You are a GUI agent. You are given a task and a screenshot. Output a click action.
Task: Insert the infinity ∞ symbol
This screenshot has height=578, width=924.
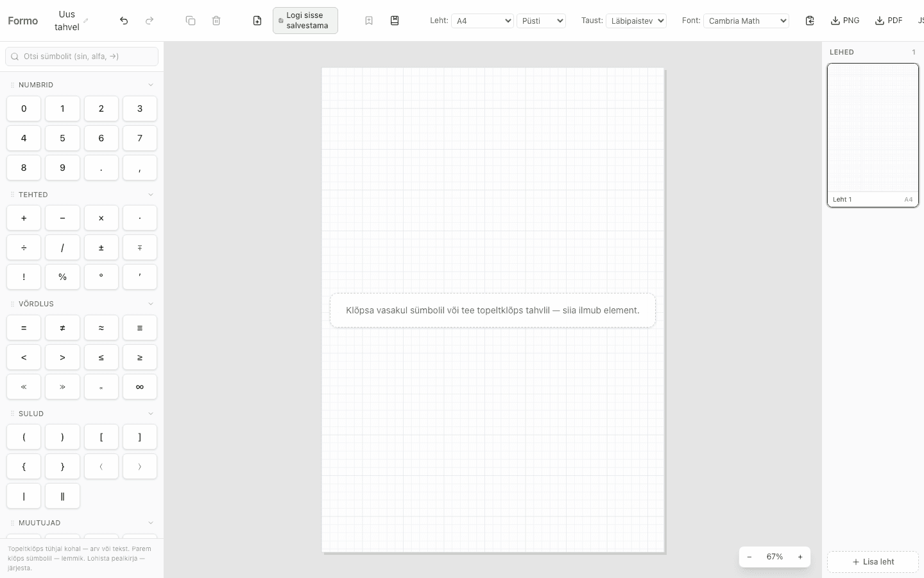pos(140,387)
